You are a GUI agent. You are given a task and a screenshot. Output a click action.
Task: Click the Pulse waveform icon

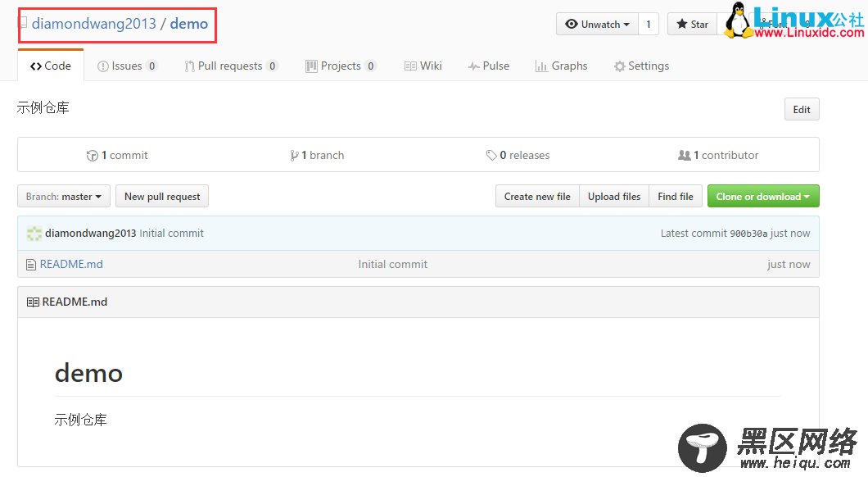[474, 66]
